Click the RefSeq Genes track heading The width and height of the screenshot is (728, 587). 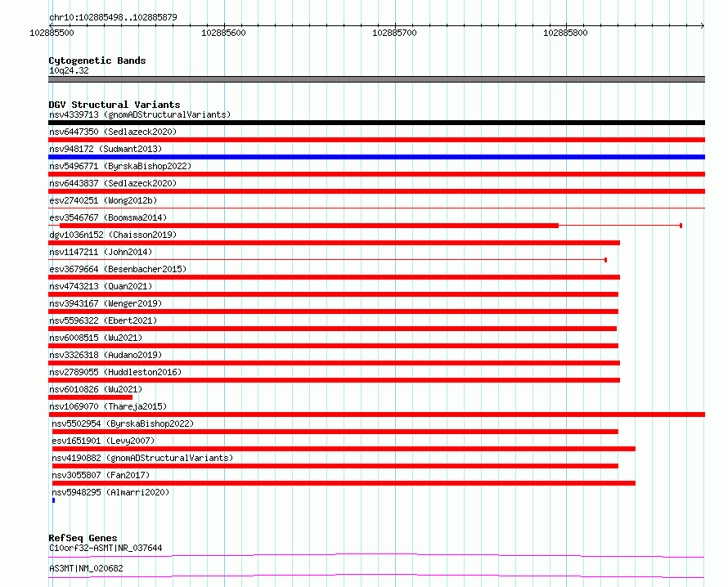point(83,538)
